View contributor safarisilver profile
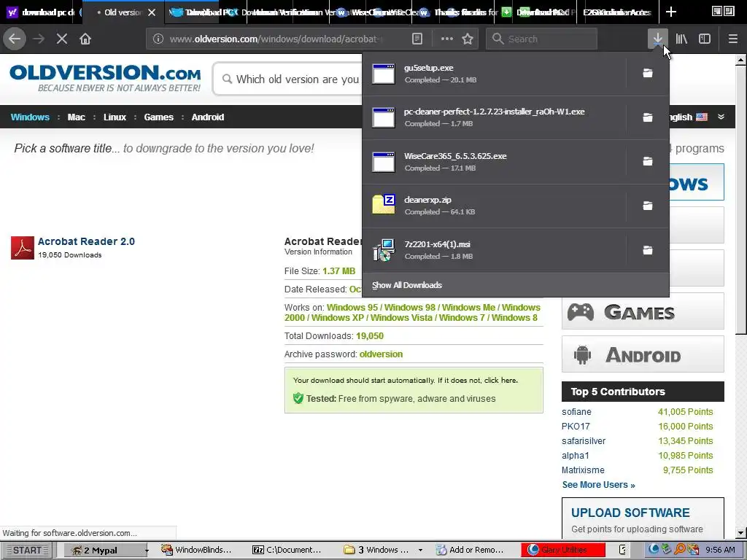 584,441
